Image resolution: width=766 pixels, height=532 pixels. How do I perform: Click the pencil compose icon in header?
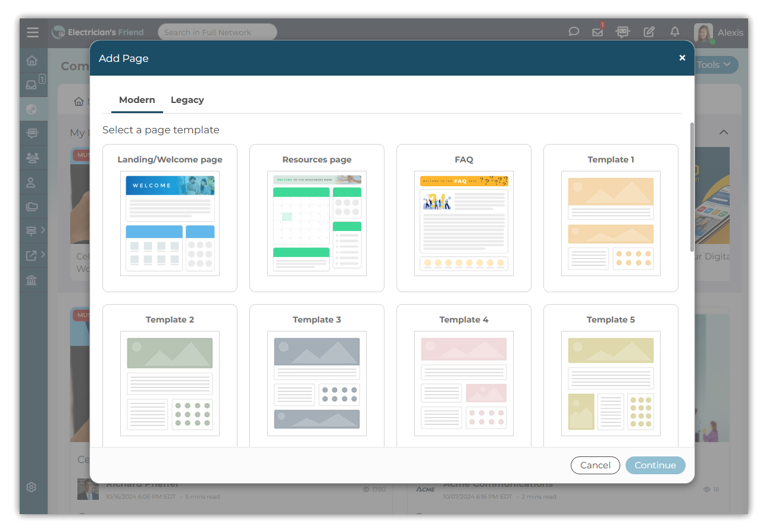(649, 32)
